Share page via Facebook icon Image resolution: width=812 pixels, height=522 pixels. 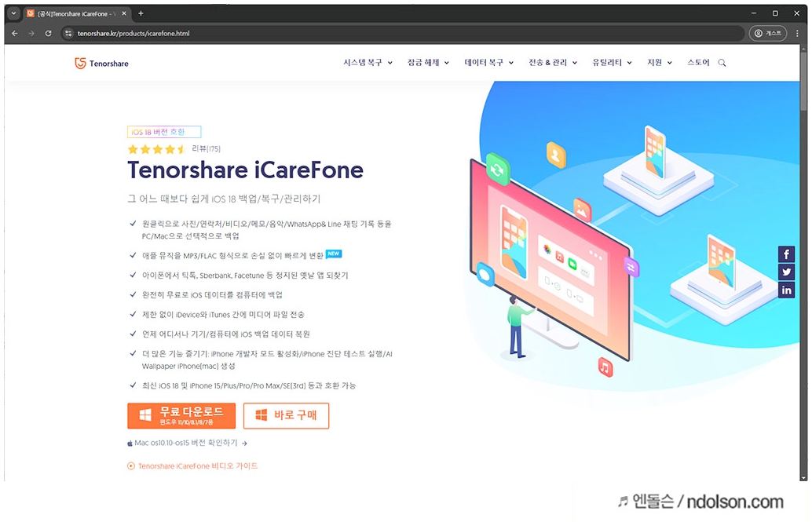pos(786,254)
